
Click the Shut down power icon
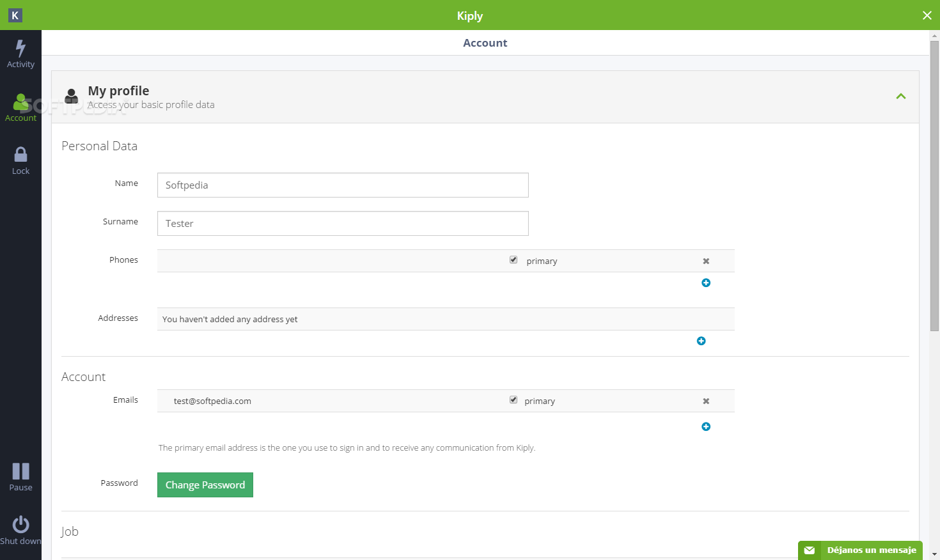(x=20, y=524)
